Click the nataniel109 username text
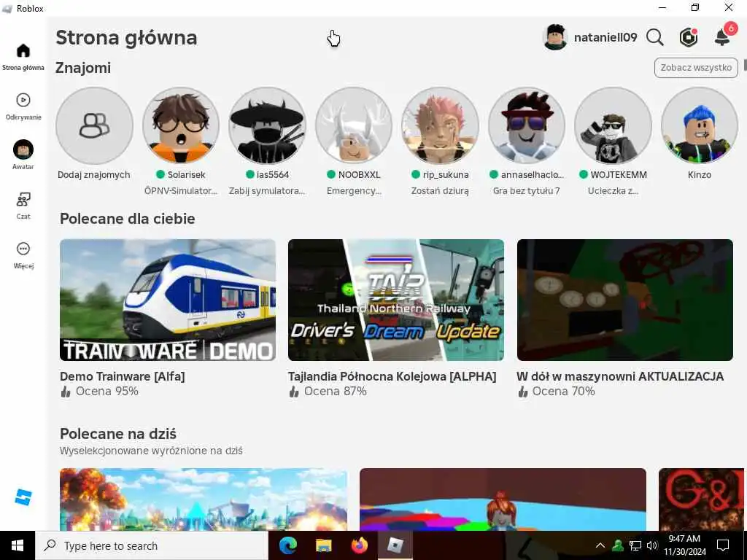The height and width of the screenshot is (560, 747). coord(605,37)
